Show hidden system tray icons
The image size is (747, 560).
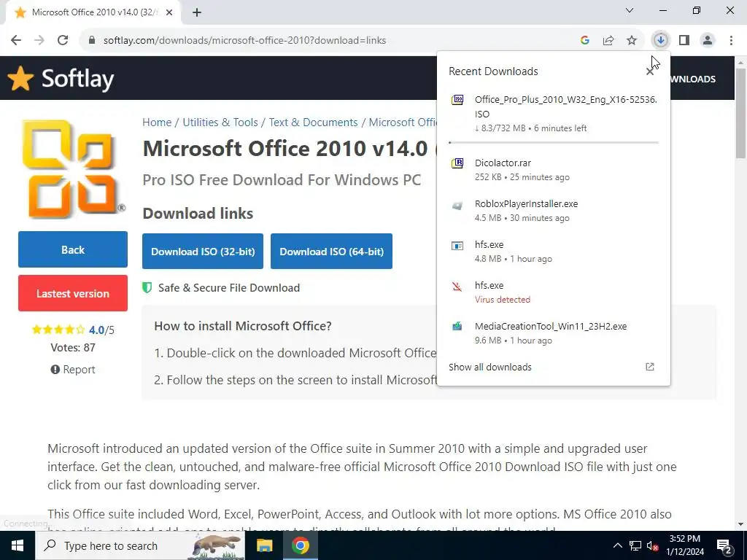coord(617,545)
